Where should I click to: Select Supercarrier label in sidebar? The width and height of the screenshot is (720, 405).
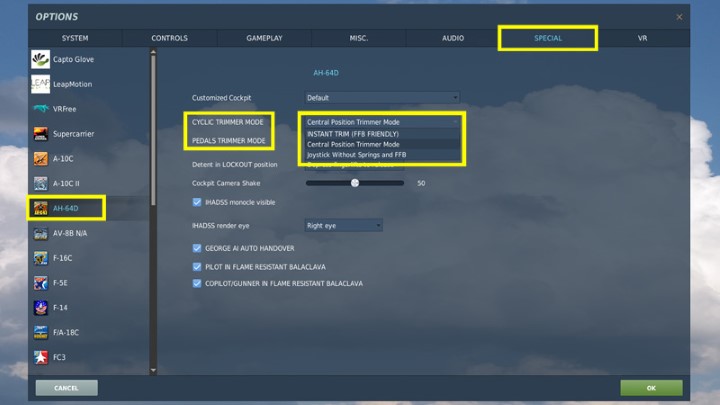[x=73, y=134]
